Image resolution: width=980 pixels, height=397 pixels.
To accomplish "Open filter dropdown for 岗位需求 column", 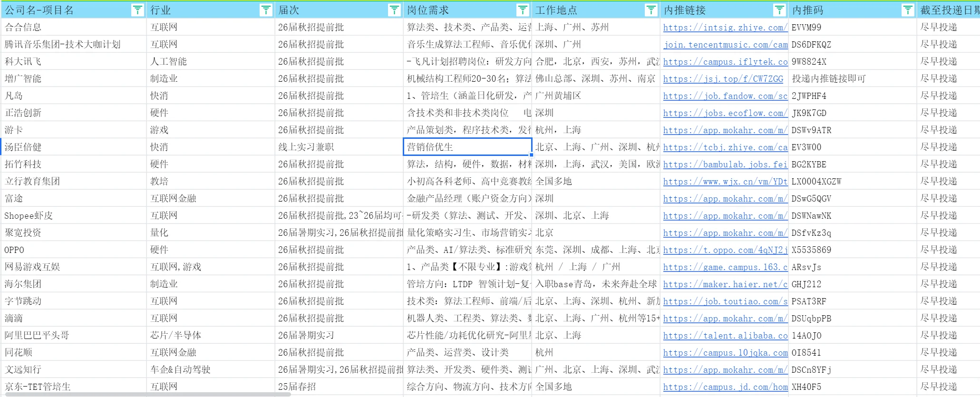I will click(x=523, y=10).
